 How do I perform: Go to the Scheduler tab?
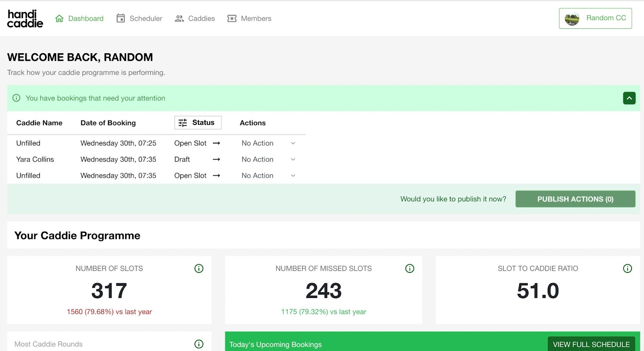click(145, 19)
